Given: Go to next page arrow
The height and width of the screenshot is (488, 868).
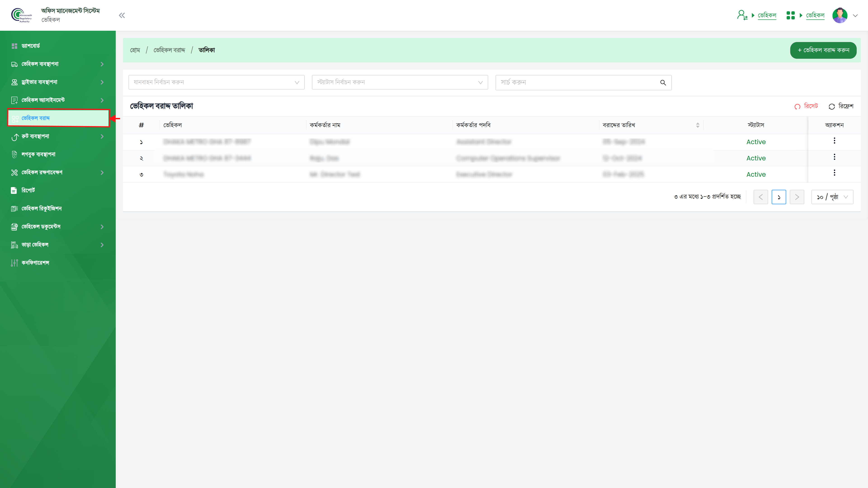Looking at the screenshot, I should click(x=797, y=197).
